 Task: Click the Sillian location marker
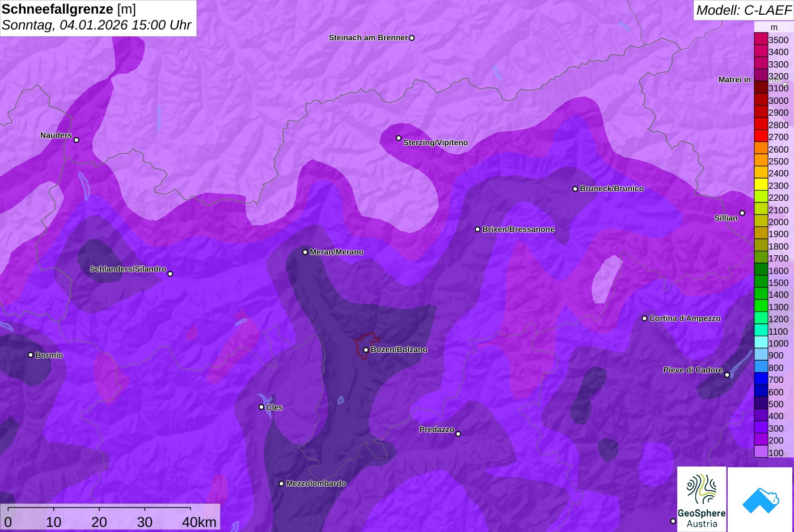coord(742,213)
